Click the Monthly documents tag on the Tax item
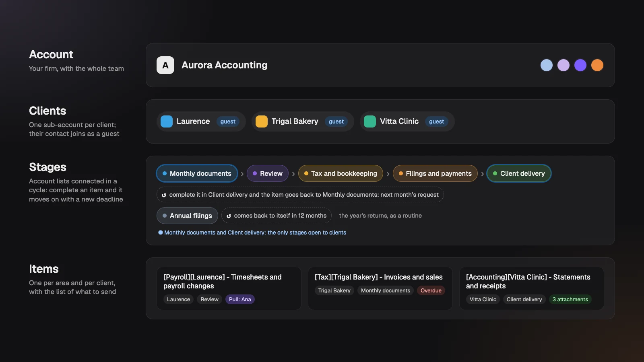 coord(386,290)
